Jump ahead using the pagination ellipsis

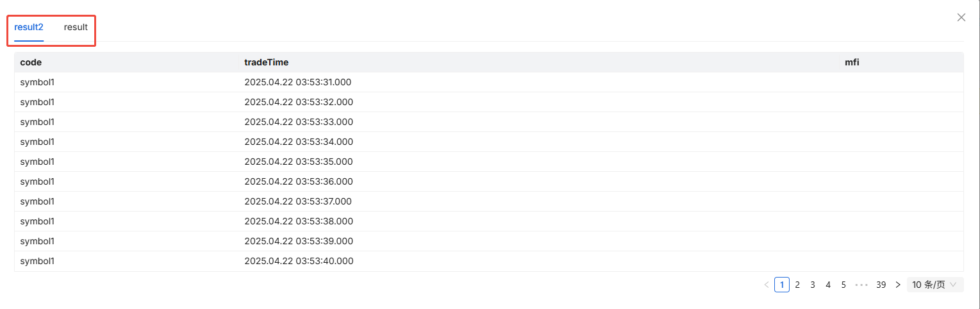pyautogui.click(x=861, y=285)
